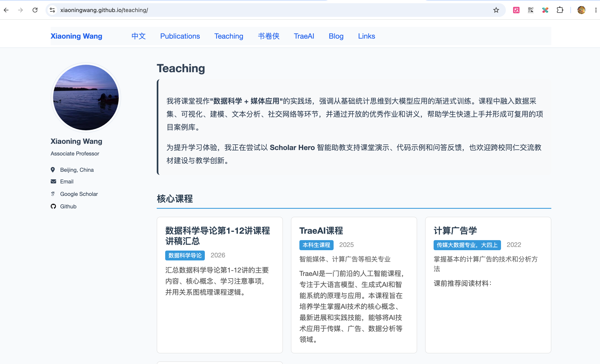The height and width of the screenshot is (364, 600).
Task: Click the 传媒大数据专业，大四上 tag
Action: point(467,245)
